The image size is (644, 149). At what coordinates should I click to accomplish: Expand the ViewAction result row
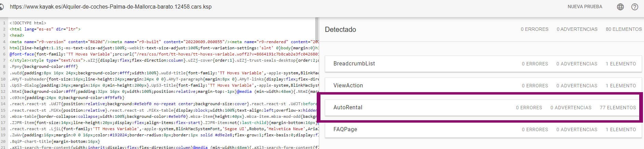click(x=348, y=86)
